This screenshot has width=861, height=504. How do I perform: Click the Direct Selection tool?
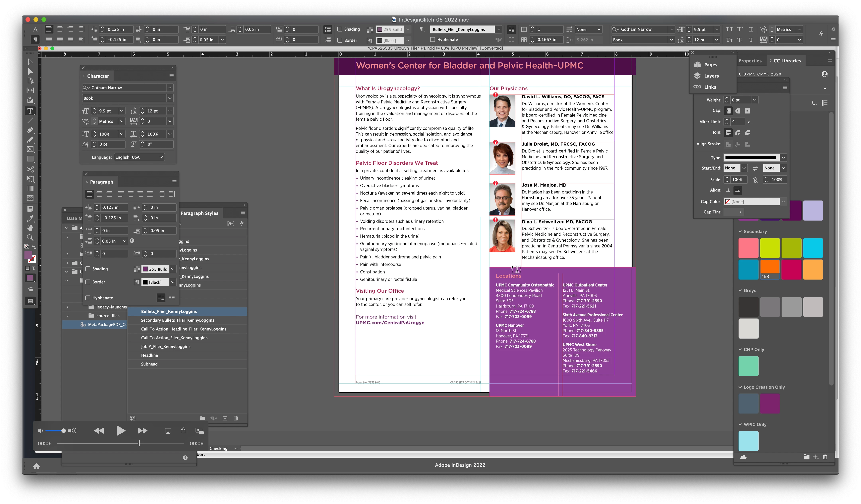coord(30,71)
